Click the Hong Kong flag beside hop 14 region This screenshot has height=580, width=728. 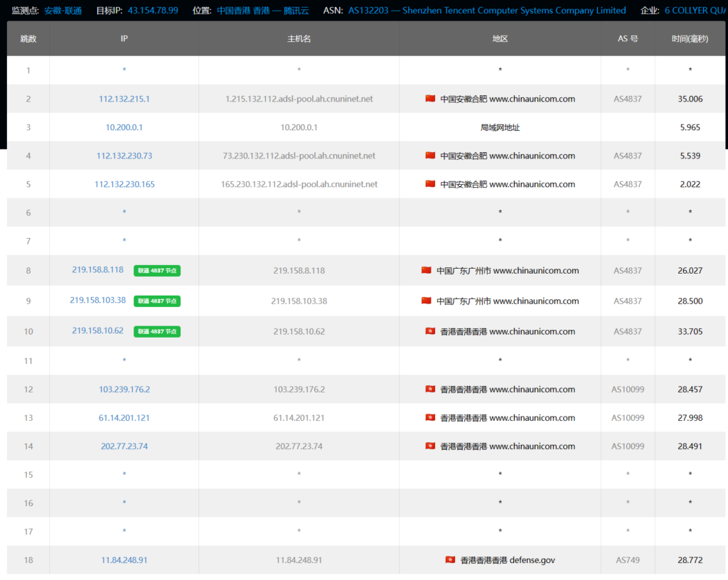[x=429, y=446]
